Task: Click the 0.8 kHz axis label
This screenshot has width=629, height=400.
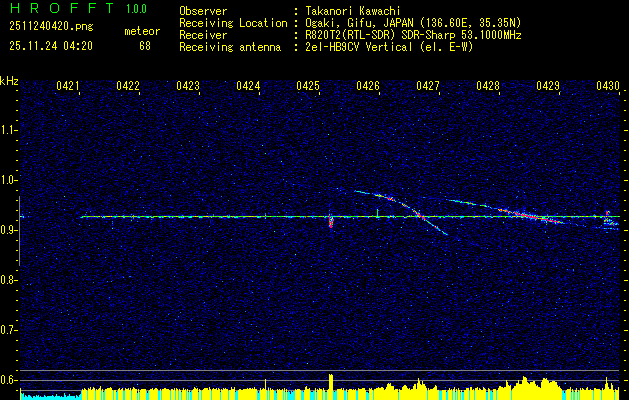Action: pos(8,280)
